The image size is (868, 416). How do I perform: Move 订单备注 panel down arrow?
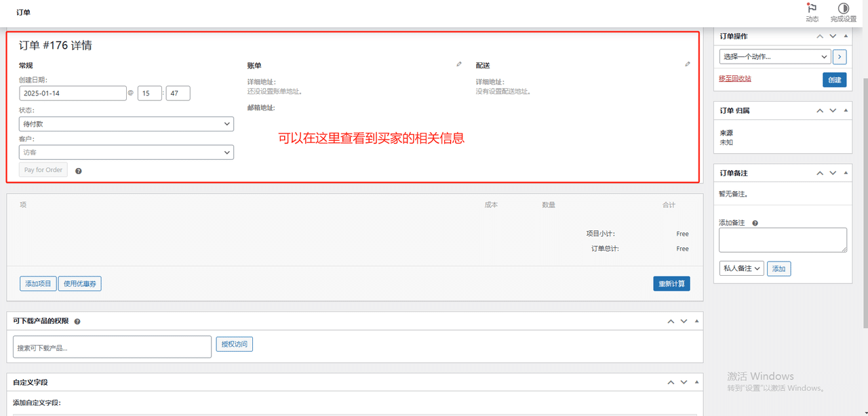[833, 173]
